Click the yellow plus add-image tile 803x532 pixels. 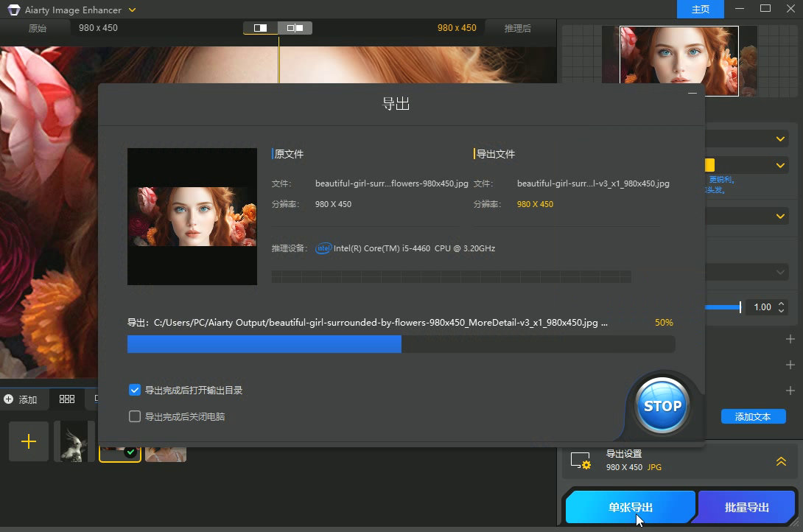[x=29, y=441]
